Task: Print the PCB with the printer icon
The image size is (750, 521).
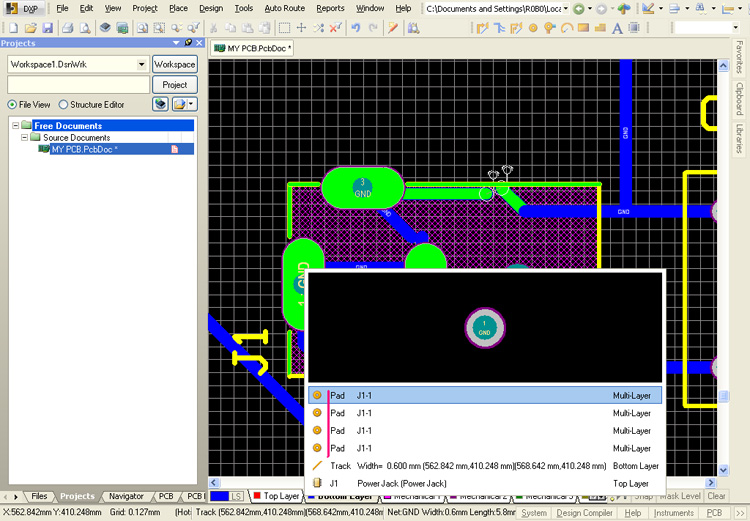Action: tap(67, 28)
